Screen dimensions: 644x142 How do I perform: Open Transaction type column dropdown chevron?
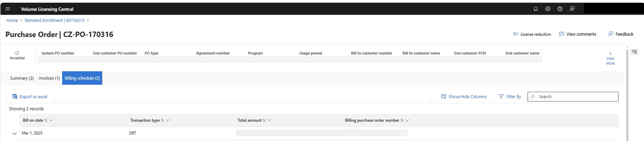tap(168, 120)
